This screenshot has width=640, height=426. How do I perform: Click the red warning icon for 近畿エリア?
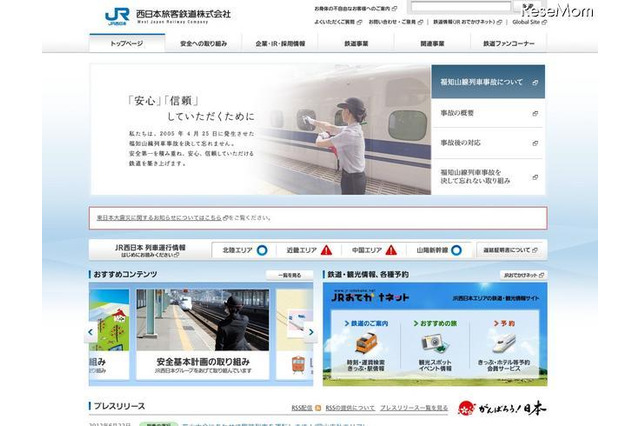pyautogui.click(x=326, y=250)
